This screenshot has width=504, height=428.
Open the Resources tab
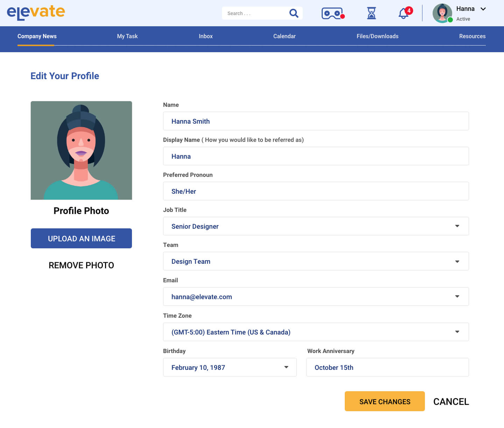point(472,36)
